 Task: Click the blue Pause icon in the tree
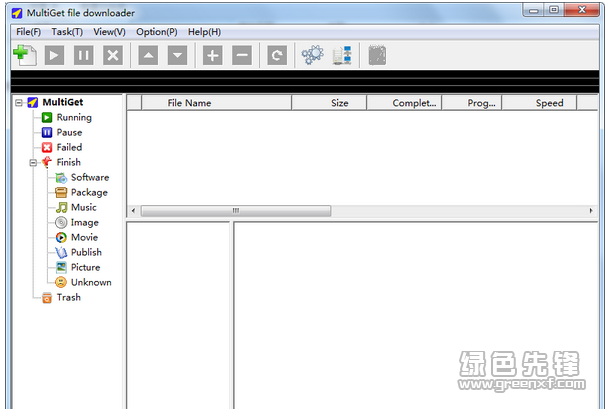tap(47, 132)
